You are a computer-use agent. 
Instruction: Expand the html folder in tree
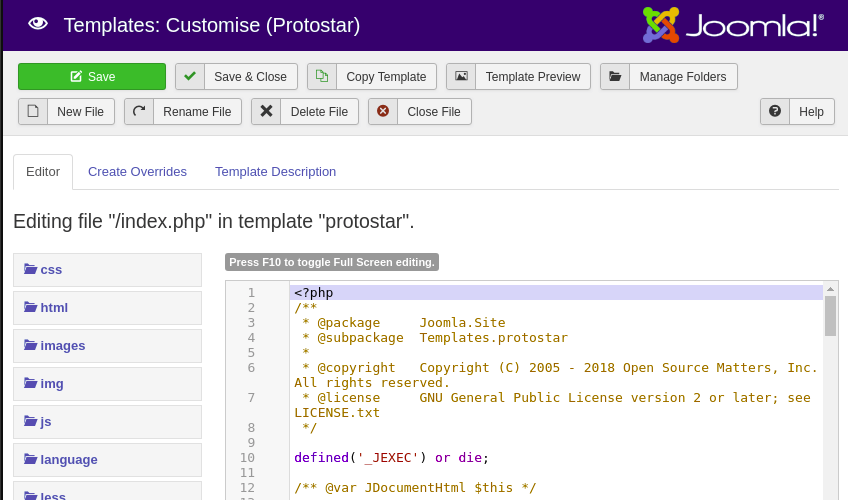54,308
